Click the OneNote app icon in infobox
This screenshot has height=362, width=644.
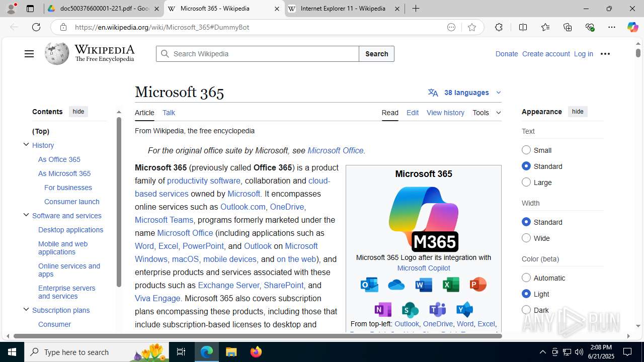[383, 309]
